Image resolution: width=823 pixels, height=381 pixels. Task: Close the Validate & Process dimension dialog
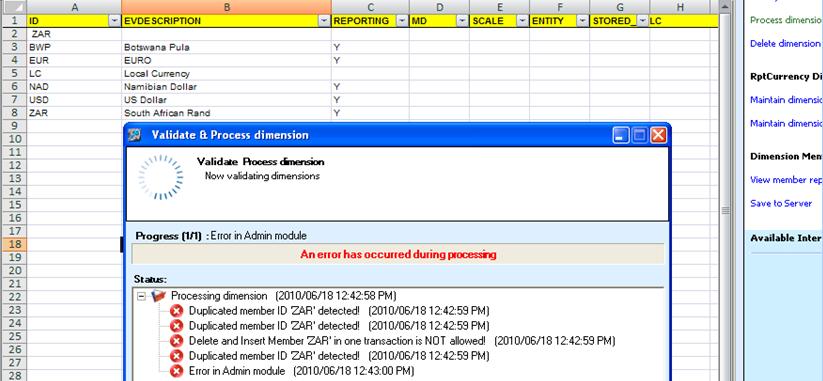pyautogui.click(x=658, y=135)
